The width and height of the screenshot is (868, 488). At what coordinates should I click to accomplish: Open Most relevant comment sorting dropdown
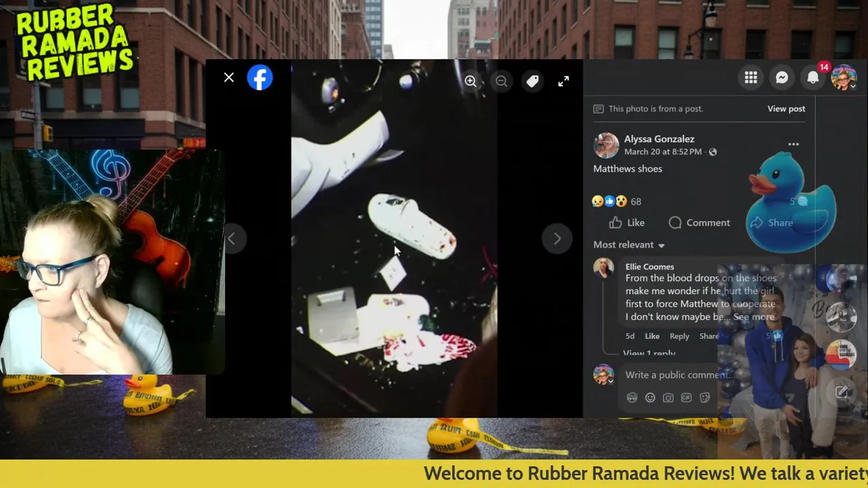(629, 245)
